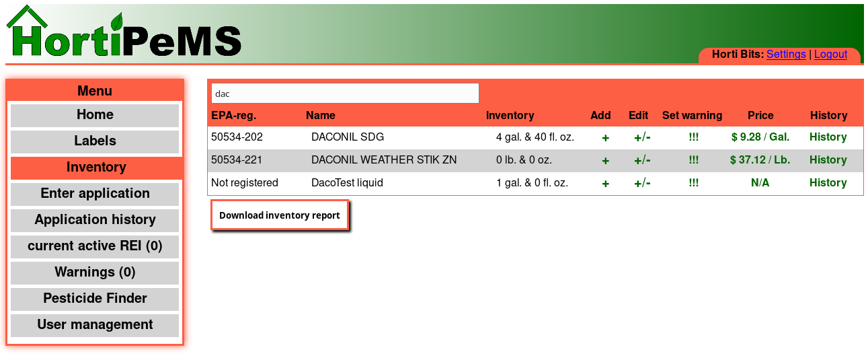Click the $ 9.28 / Gal. price
868x362 pixels.
point(760,137)
